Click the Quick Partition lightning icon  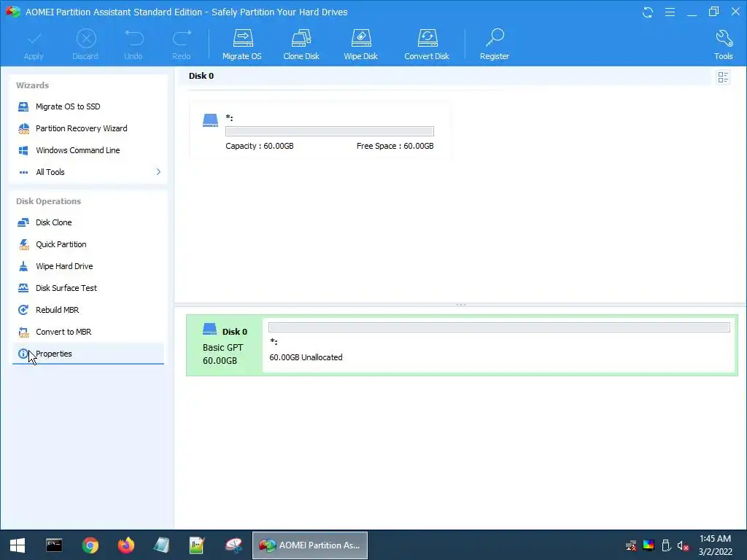click(23, 244)
